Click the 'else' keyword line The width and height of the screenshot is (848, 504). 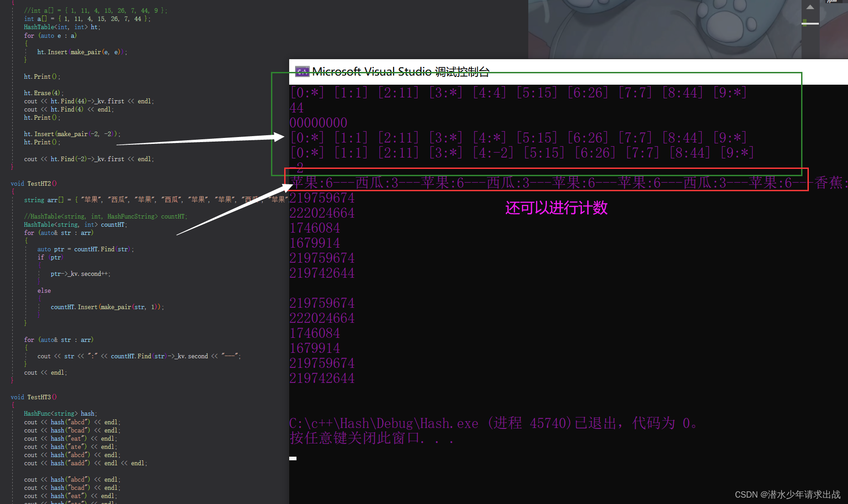[x=44, y=290]
